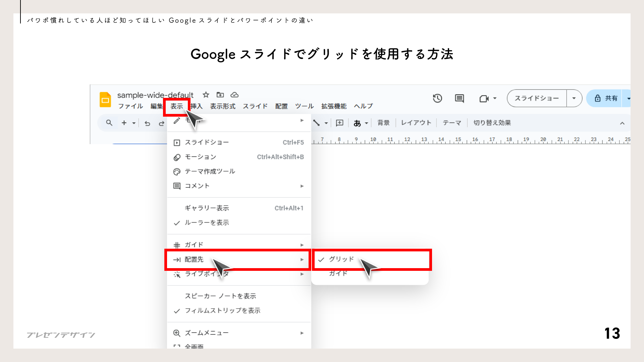Click the move-to-folder icon
This screenshot has height=362, width=644.
click(220, 95)
